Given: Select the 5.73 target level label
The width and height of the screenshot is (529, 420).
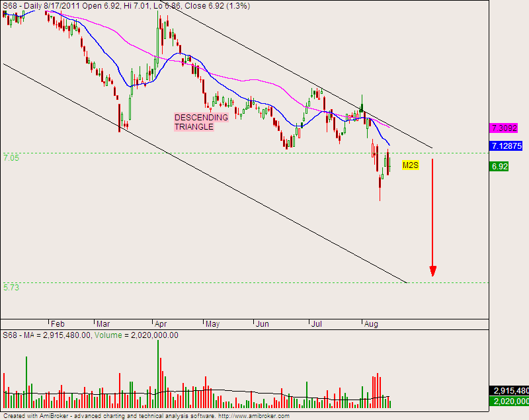Looking at the screenshot, I should [11, 288].
